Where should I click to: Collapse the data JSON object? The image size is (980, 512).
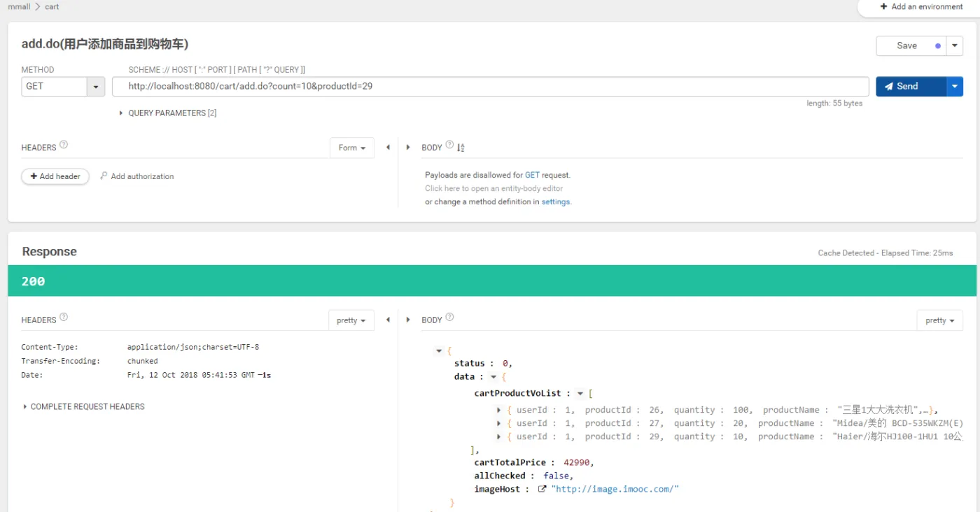493,377
